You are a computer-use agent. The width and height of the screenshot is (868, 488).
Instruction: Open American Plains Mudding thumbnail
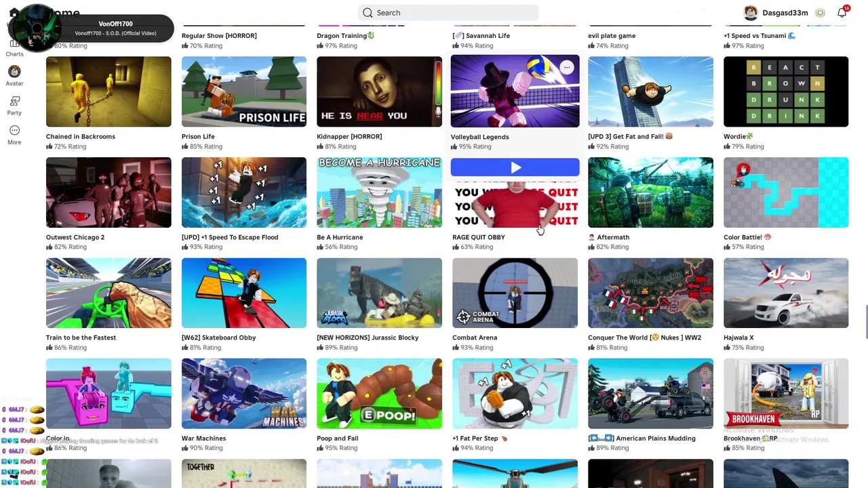pos(650,393)
